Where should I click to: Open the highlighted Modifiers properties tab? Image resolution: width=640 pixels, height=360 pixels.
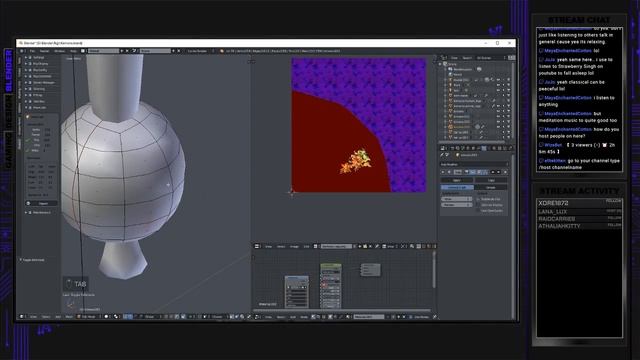pyautogui.click(x=484, y=148)
